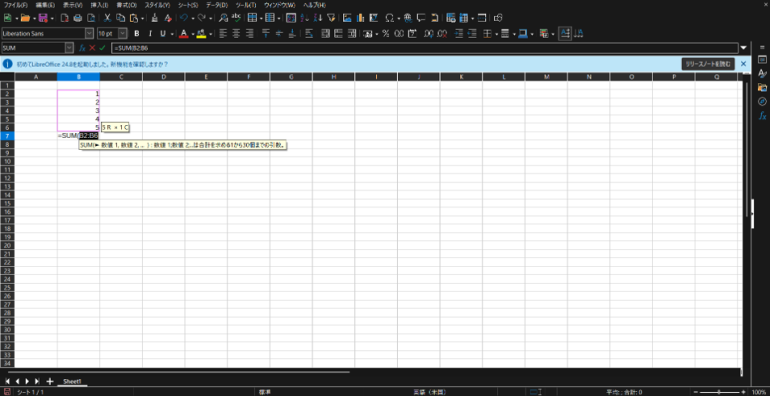Expand the formula bar with the arrow
The height and width of the screenshot is (396, 770).
pos(743,48)
